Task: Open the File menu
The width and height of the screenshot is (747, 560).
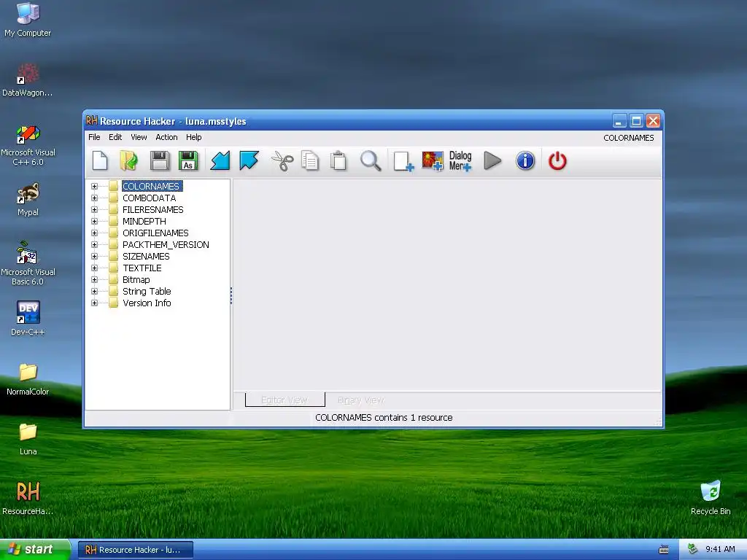Action: (x=94, y=137)
